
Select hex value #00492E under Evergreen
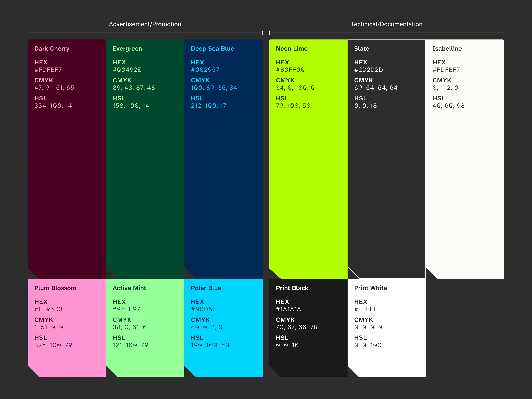(x=127, y=70)
